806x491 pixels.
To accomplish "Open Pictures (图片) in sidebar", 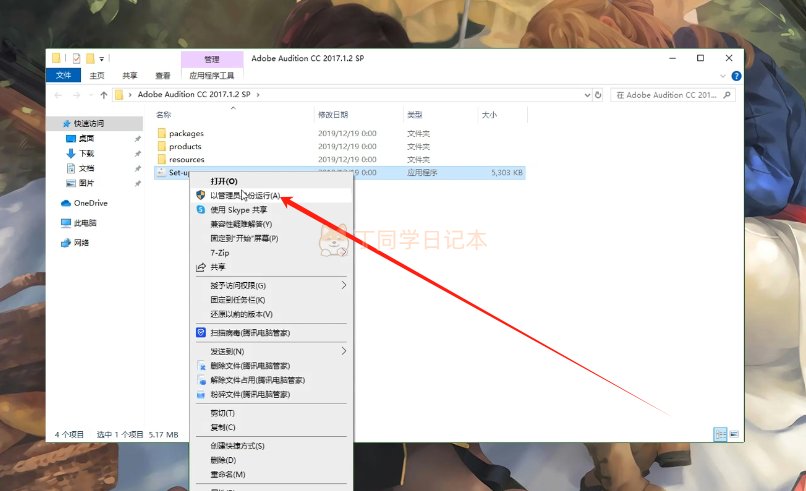I will [86, 183].
